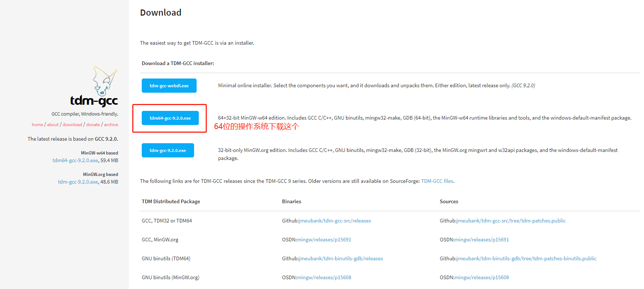Click the 'TDM Distributed Package' column header
Image resolution: width=644 pixels, height=289 pixels.
click(171, 201)
